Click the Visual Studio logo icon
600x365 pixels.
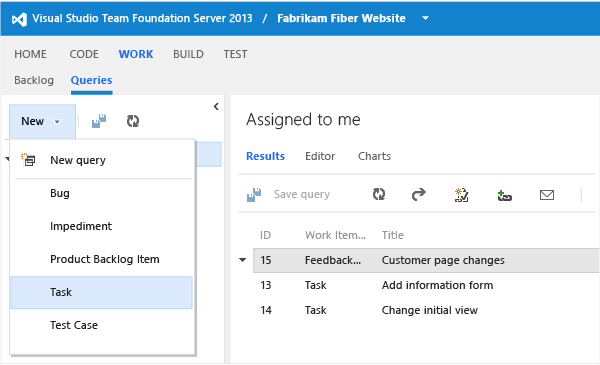(19, 19)
